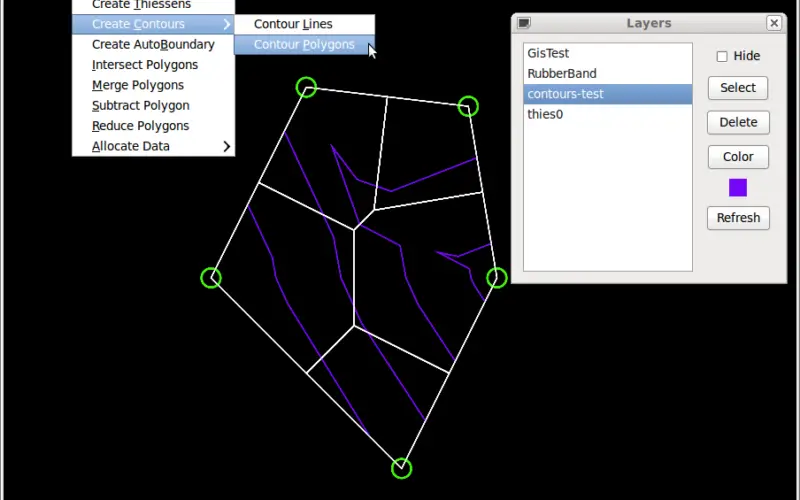Select the contours-test layer
800x500 pixels.
point(608,94)
